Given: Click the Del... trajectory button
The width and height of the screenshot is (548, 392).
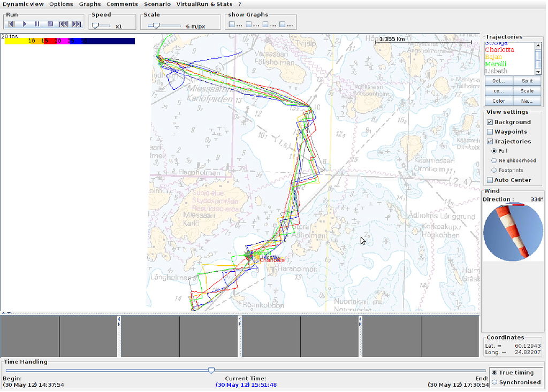Looking at the screenshot, I should [x=498, y=81].
